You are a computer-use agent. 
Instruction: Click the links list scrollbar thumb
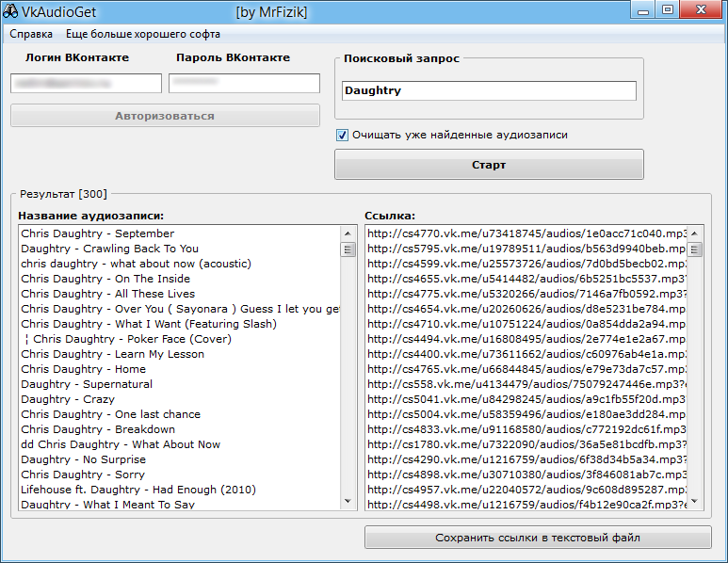tap(695, 249)
